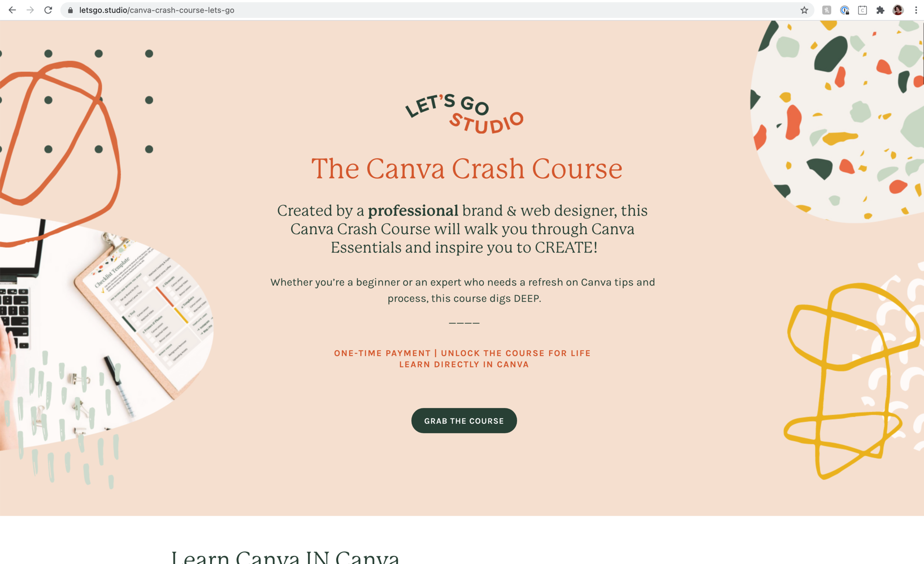Click the page reload icon
The image size is (924, 564).
[48, 9]
